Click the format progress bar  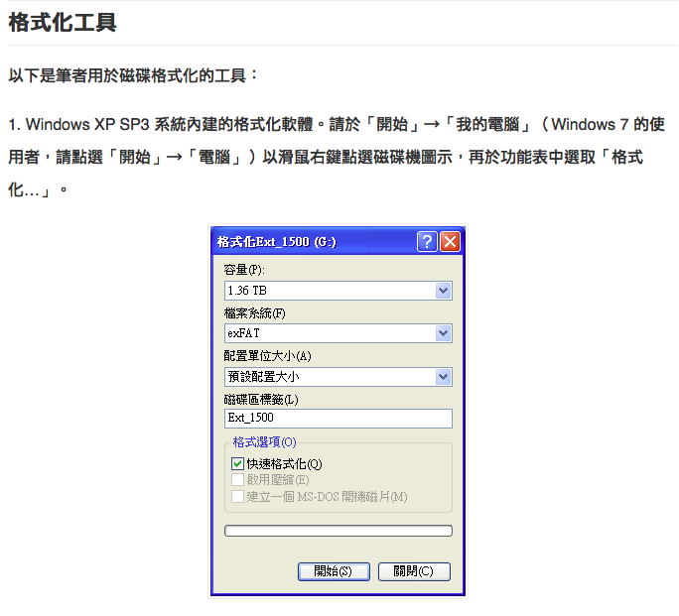coord(339,531)
